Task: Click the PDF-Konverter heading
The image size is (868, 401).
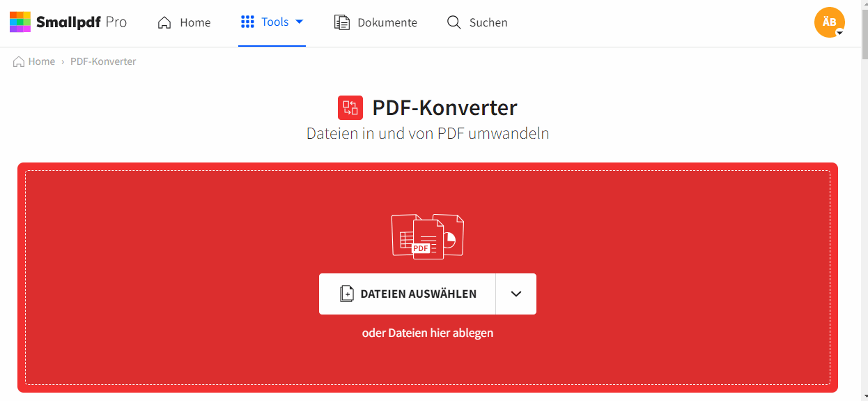Action: coord(444,107)
